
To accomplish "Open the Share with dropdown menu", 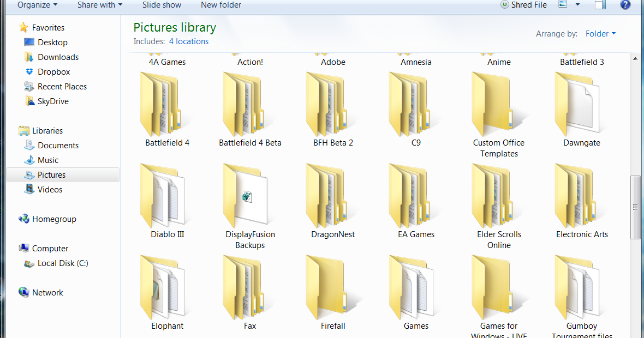I will coord(100,5).
